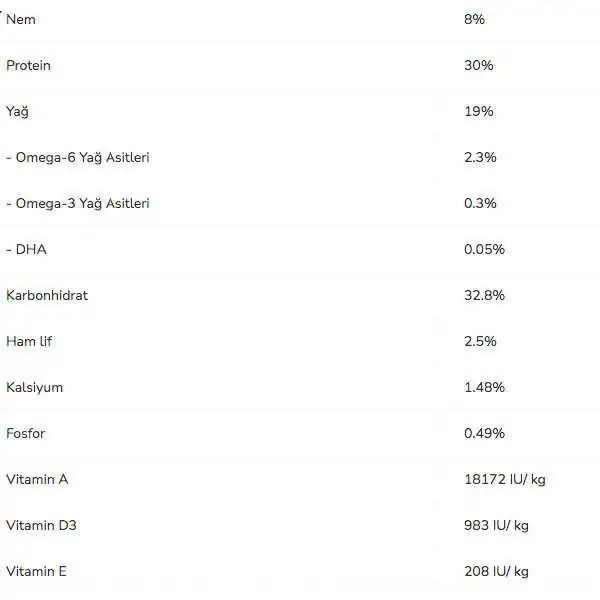
Task: Select the 32.8% carbohydrate value
Action: pyautogui.click(x=484, y=295)
